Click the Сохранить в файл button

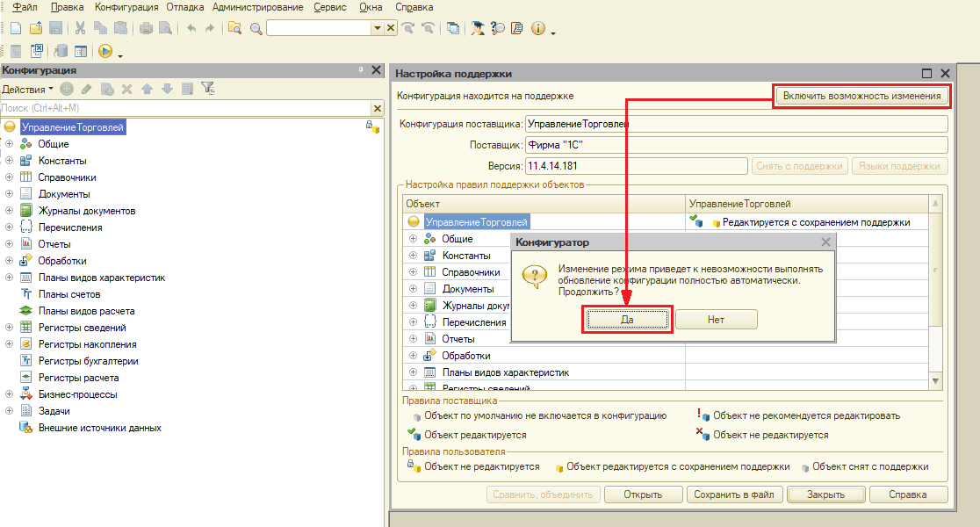pos(734,495)
